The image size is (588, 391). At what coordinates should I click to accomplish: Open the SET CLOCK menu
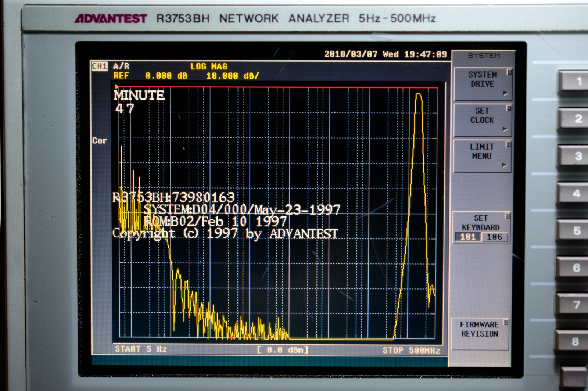pyautogui.click(x=482, y=116)
